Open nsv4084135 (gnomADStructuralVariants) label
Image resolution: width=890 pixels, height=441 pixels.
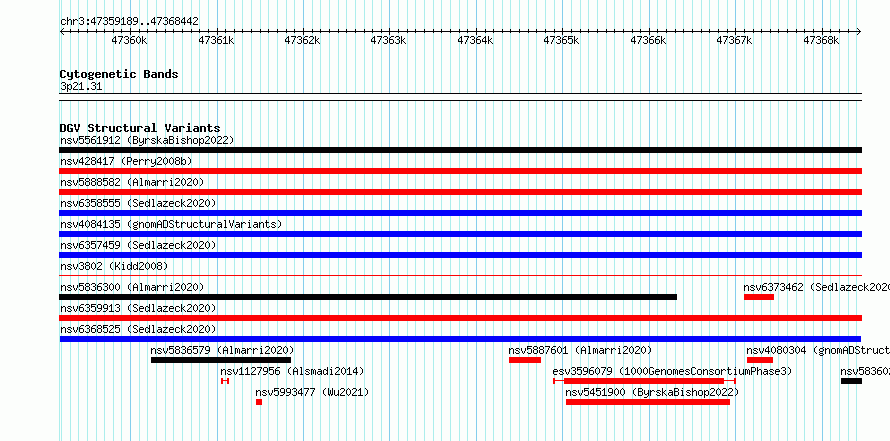[171, 224]
